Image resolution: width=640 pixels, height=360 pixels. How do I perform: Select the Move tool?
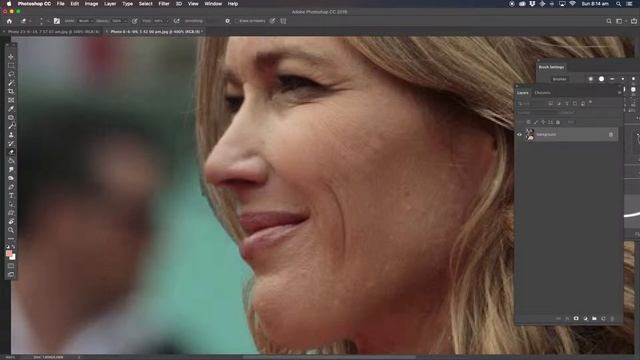[x=11, y=57]
